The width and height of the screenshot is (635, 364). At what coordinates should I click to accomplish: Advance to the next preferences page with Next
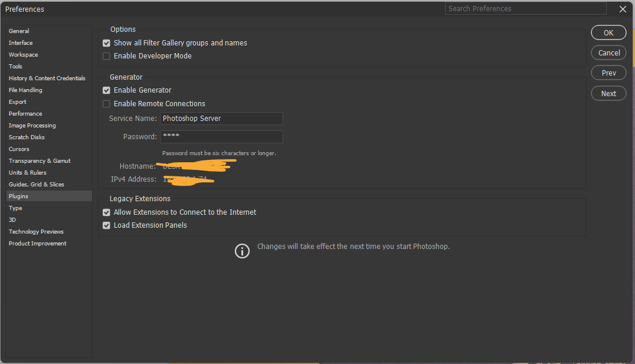[608, 93]
